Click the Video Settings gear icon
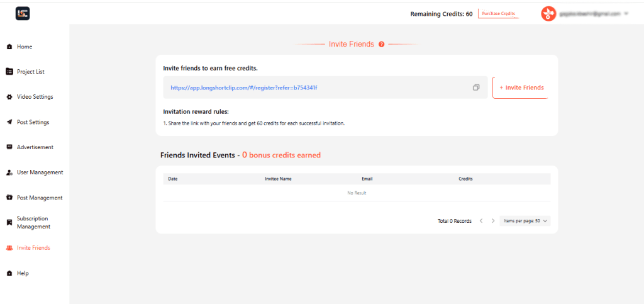The width and height of the screenshot is (644, 304). point(9,97)
